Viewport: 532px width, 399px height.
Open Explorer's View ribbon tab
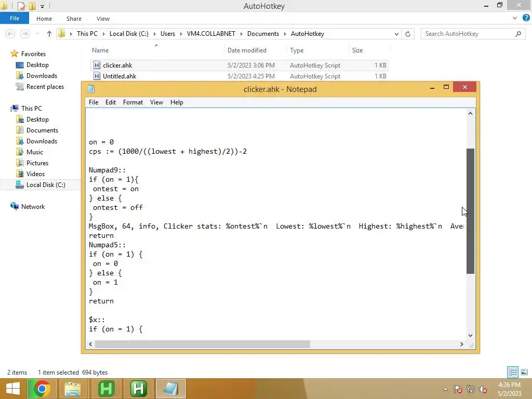103,19
